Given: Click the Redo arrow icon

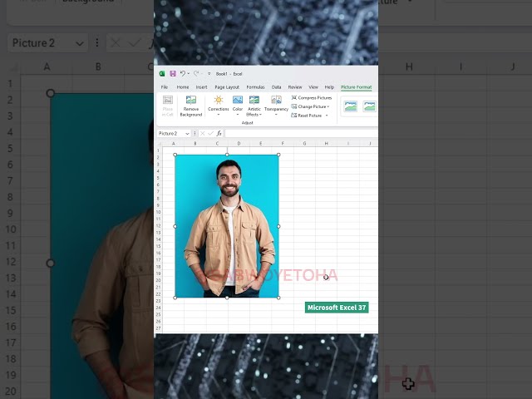Looking at the screenshot, I should (x=196, y=74).
